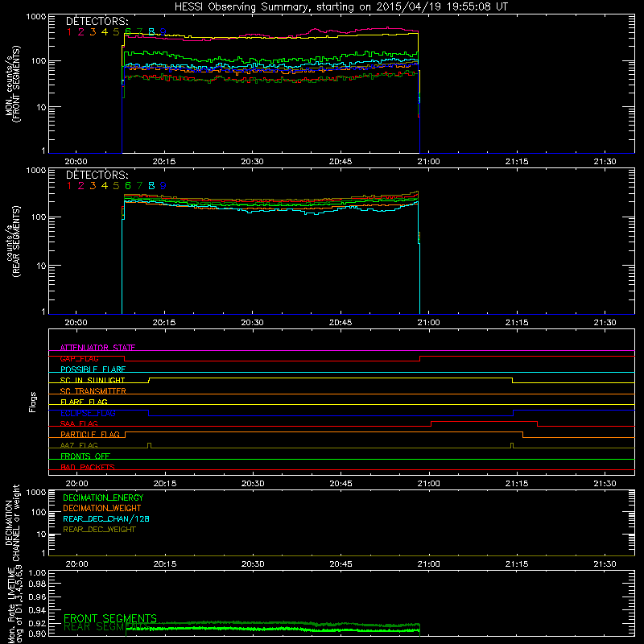Click the AAZ flag spike near 21:14

pos(512,445)
